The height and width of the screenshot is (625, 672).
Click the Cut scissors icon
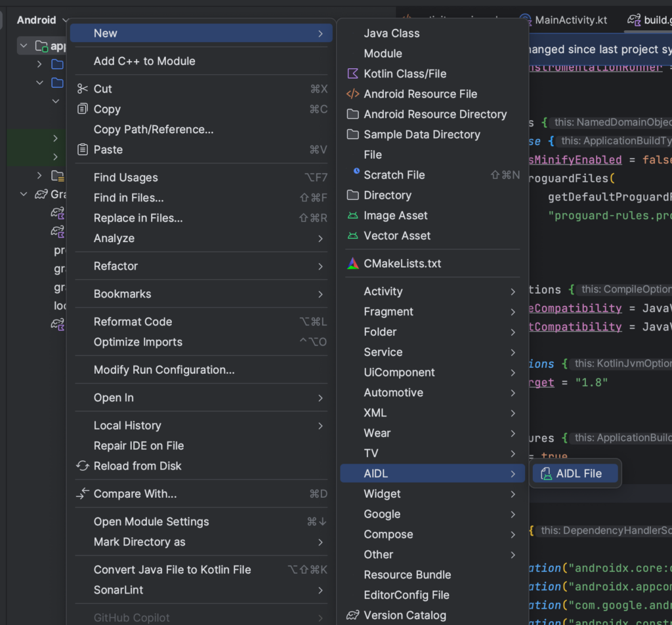pos(83,89)
